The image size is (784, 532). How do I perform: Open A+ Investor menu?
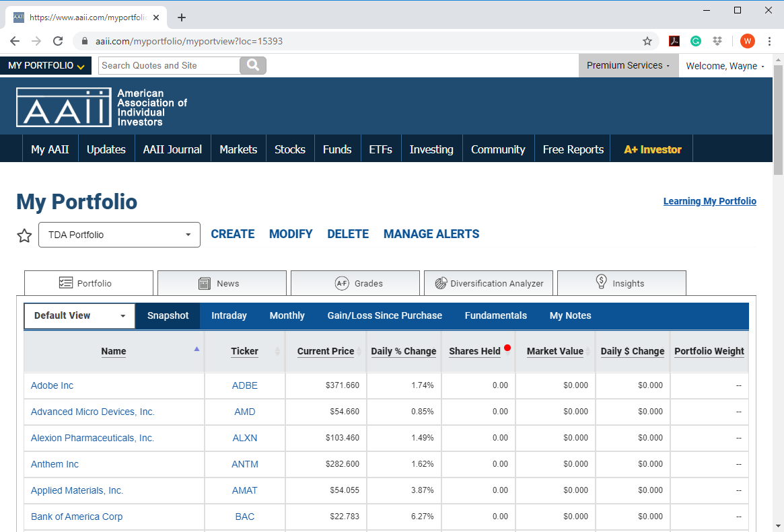coord(653,149)
